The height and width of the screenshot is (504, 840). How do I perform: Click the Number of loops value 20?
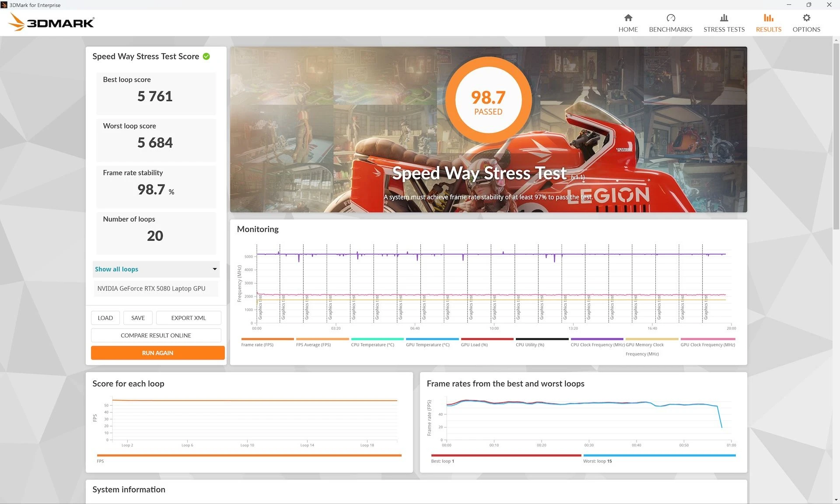pos(155,236)
